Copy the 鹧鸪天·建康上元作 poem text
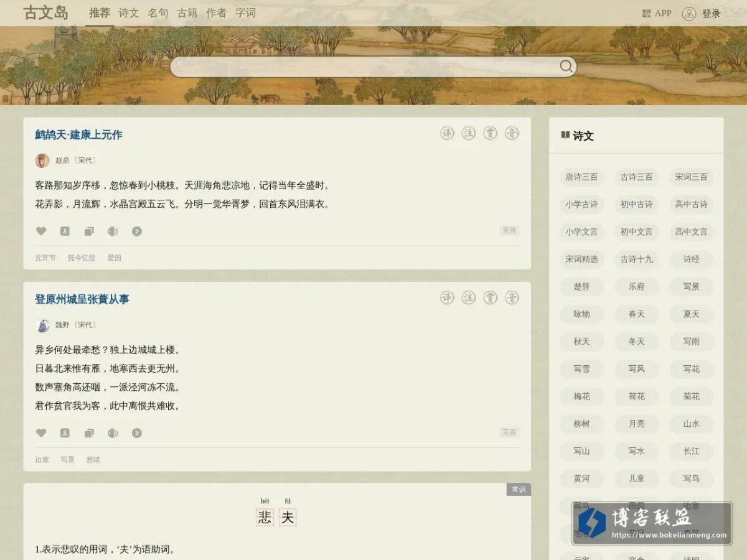 tap(89, 231)
